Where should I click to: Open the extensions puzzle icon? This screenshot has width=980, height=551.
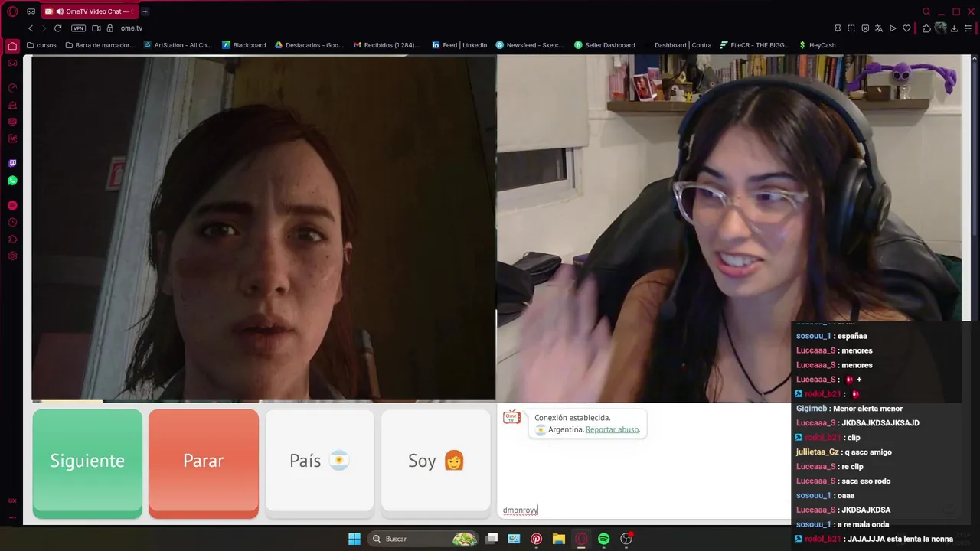click(x=926, y=28)
